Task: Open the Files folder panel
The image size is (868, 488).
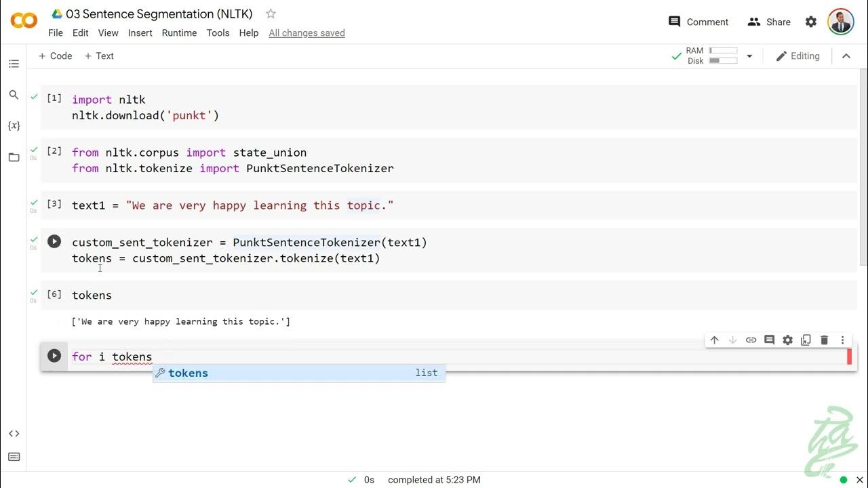Action: pos(14,157)
